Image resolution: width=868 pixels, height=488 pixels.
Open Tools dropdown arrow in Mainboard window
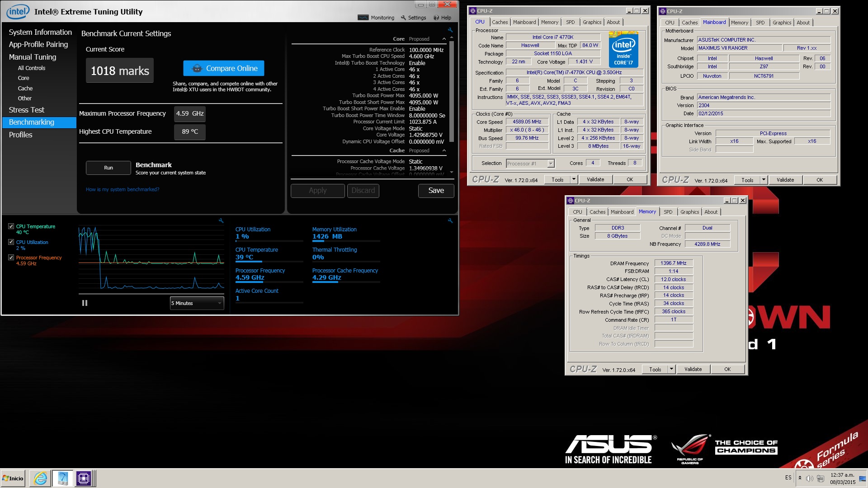(764, 180)
